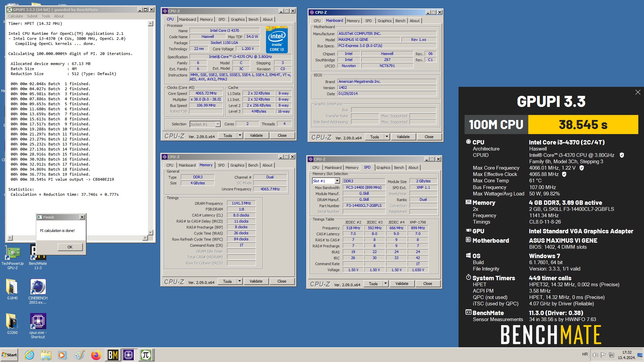
Task: Click Core Speed value 4065.72 MHz
Action: (206, 94)
